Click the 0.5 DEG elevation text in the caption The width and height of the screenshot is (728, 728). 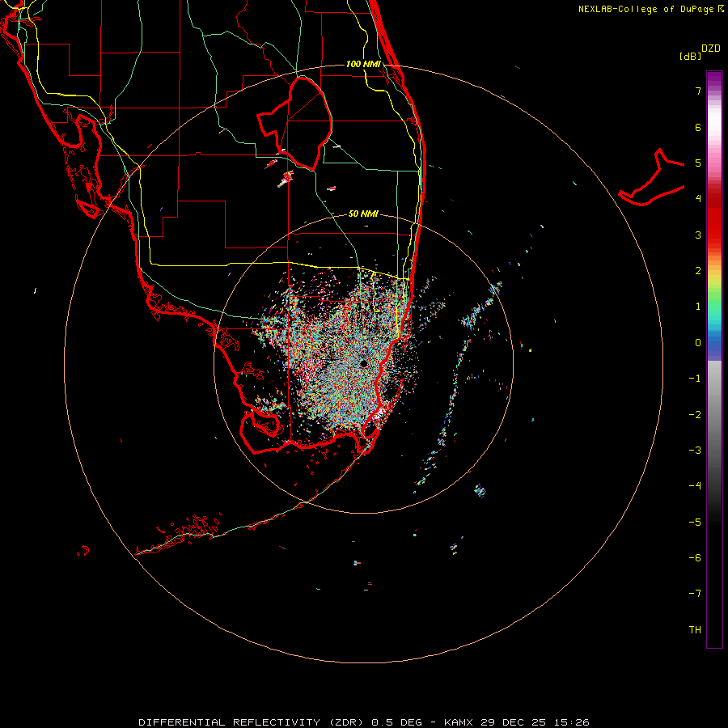[396, 722]
